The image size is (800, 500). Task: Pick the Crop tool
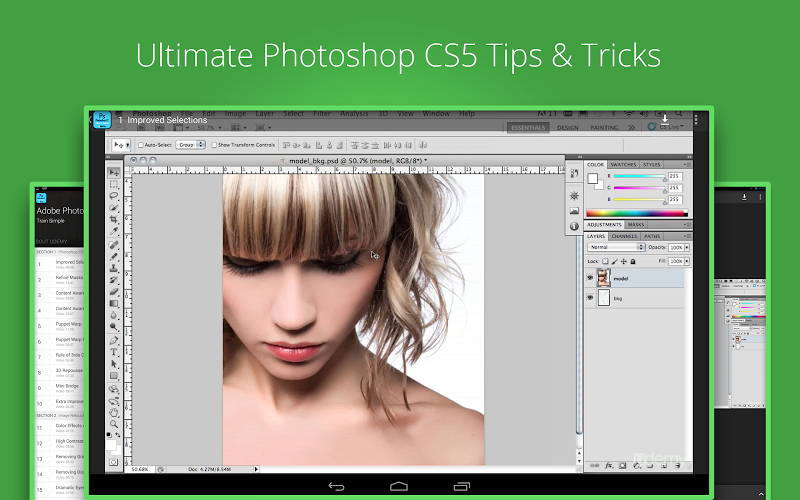(114, 220)
